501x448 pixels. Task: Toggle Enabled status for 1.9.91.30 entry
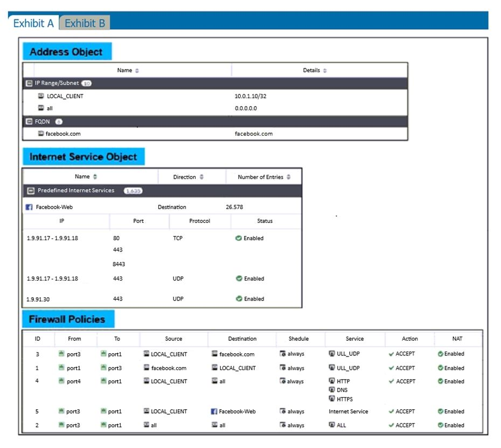(x=238, y=299)
